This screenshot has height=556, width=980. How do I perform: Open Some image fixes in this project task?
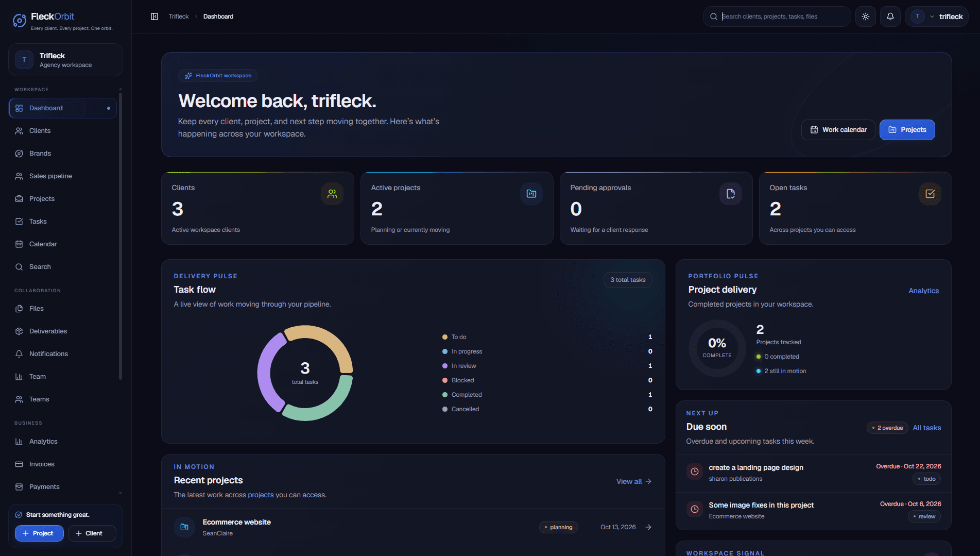click(813, 511)
